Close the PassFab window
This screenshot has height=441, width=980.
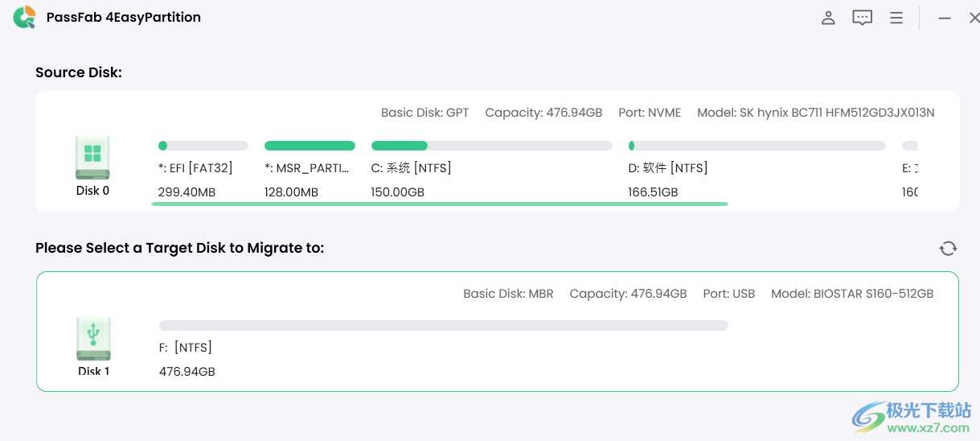[974, 18]
